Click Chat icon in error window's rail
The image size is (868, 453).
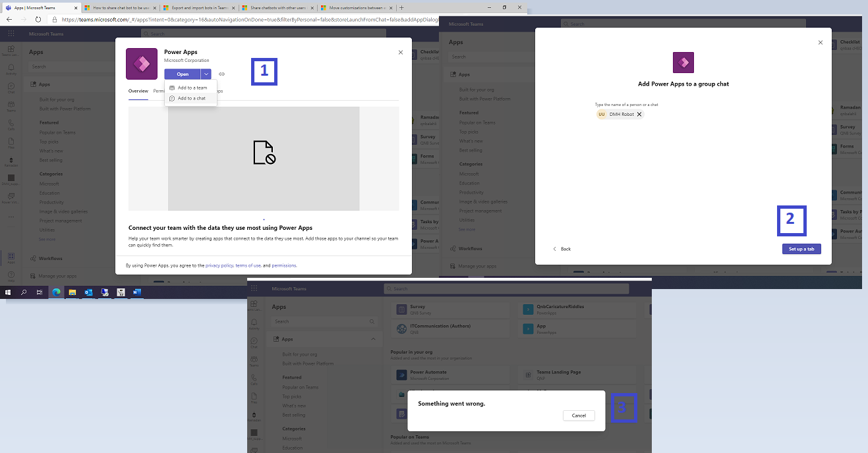[254, 342]
